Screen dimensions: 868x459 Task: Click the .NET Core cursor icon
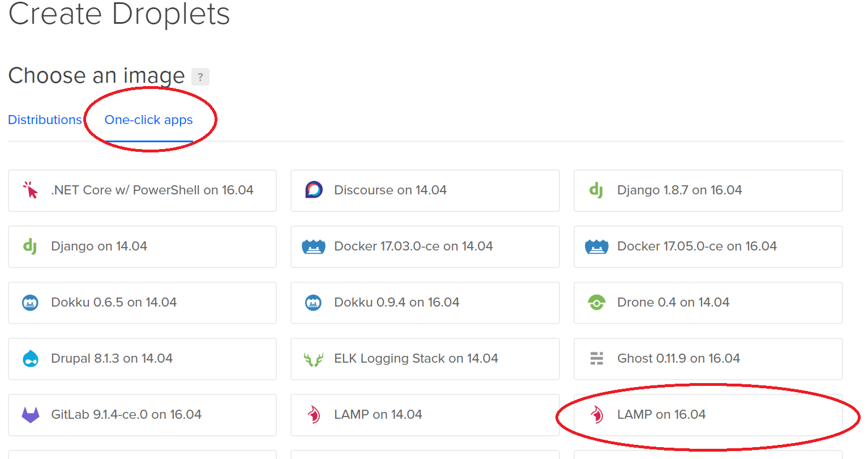tap(30, 190)
